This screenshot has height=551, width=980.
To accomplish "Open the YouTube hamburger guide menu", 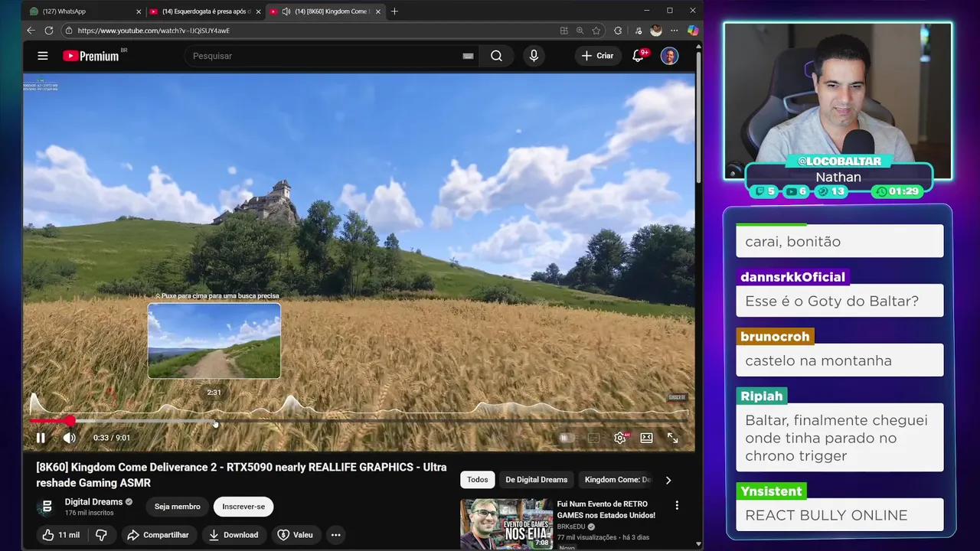I will pyautogui.click(x=43, y=56).
